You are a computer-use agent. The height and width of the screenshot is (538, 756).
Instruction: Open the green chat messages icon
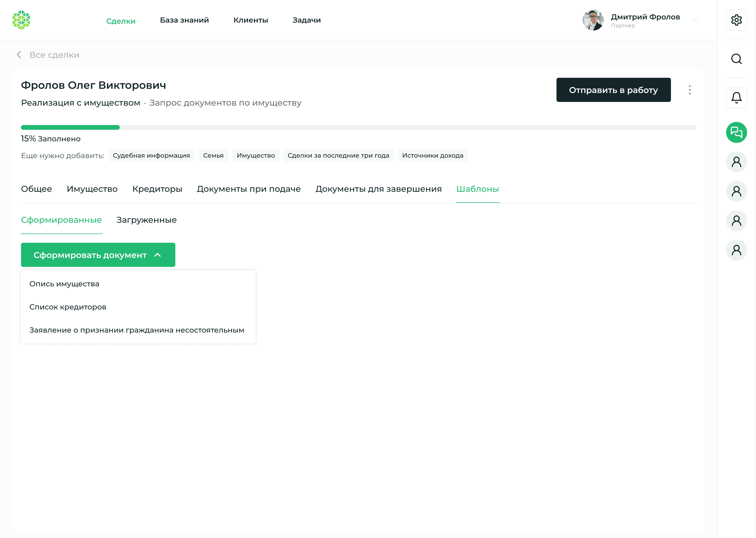[x=736, y=132]
